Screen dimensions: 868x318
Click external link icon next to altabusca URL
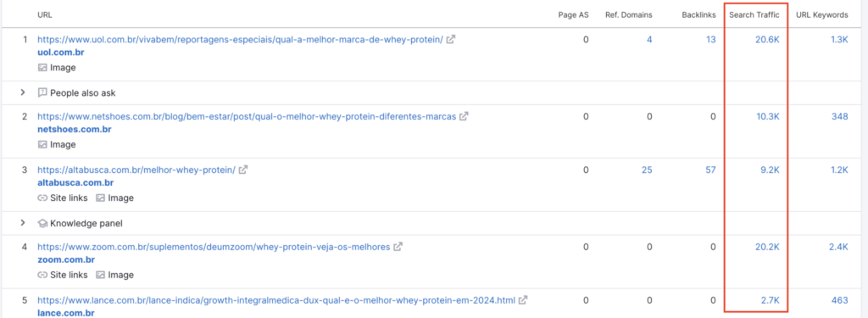tap(243, 170)
